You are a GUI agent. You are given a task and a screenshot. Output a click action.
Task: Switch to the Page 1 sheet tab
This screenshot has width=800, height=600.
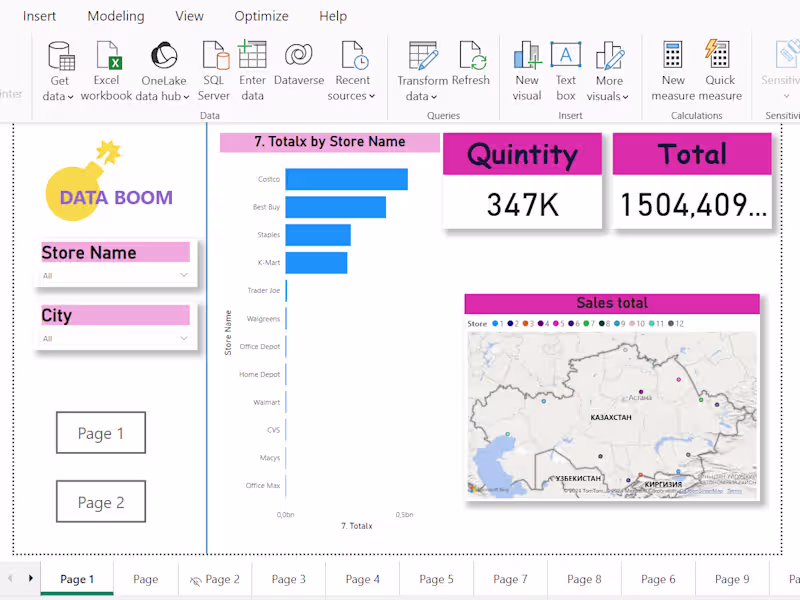pyautogui.click(x=77, y=579)
